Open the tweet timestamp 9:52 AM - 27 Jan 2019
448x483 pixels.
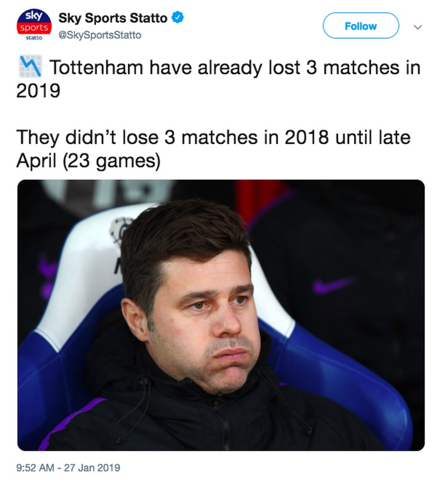tap(68, 467)
